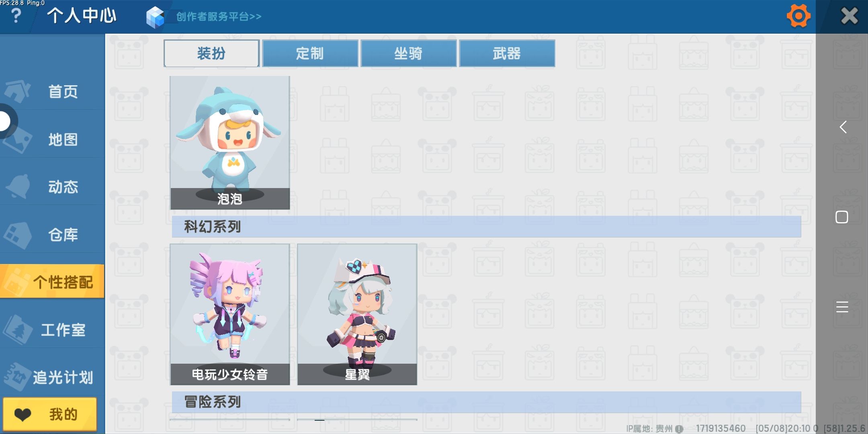Switch to the 武器 weapons tab

(507, 53)
